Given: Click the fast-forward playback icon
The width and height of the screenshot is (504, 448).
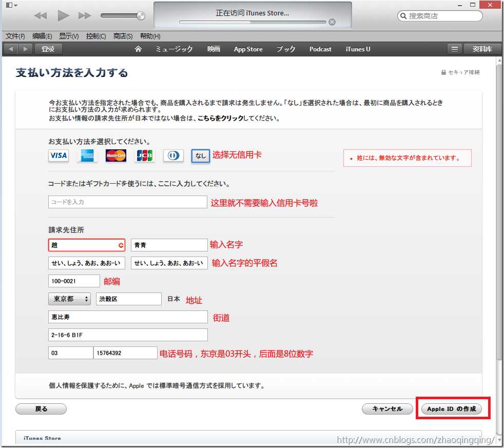Looking at the screenshot, I should 86,15.
